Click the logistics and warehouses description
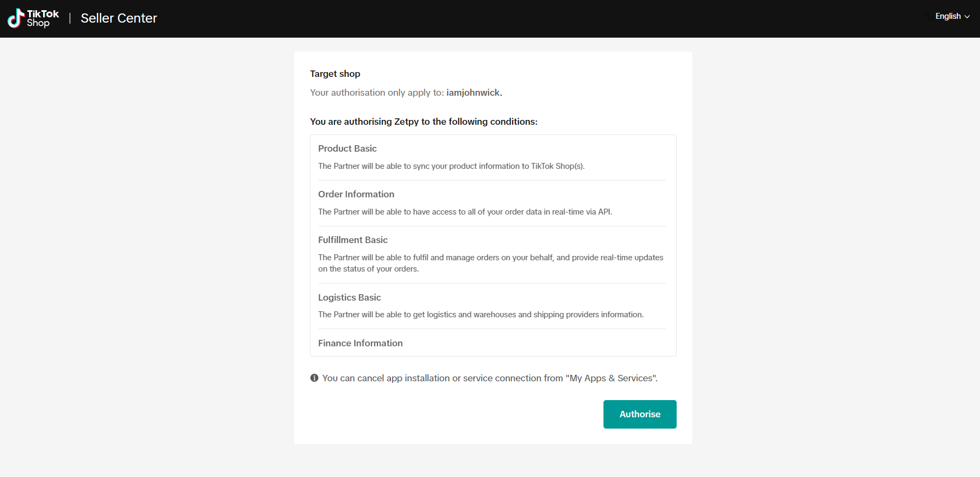Viewport: 980px width, 477px height. coord(480,315)
